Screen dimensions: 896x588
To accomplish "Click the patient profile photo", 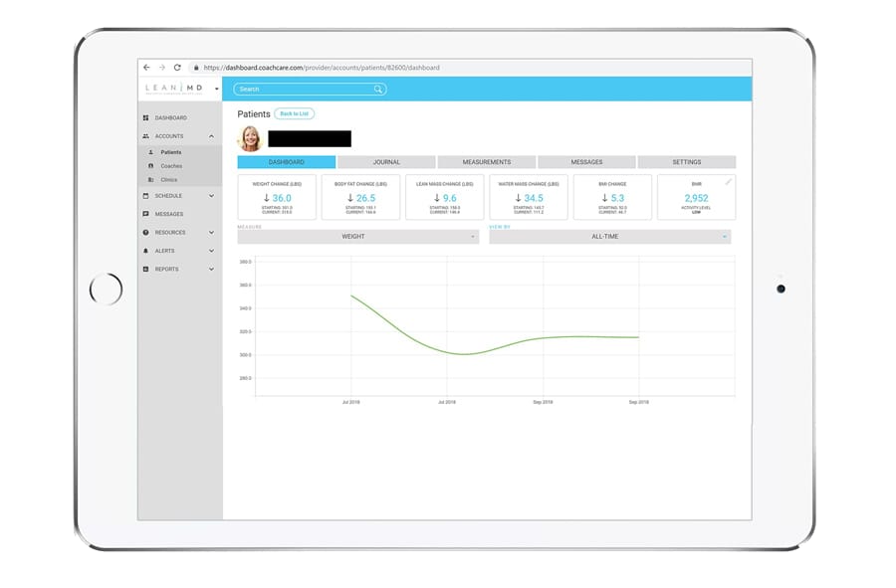I will point(250,138).
